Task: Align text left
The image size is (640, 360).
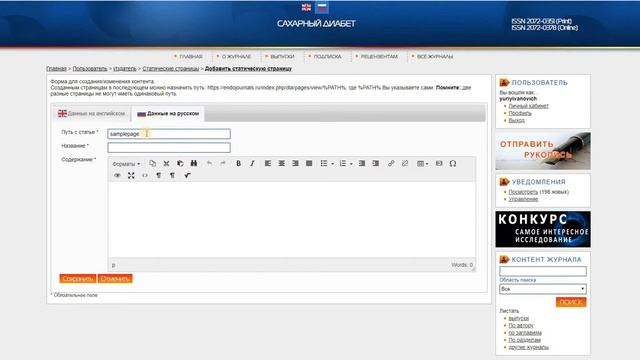Action: [268, 163]
